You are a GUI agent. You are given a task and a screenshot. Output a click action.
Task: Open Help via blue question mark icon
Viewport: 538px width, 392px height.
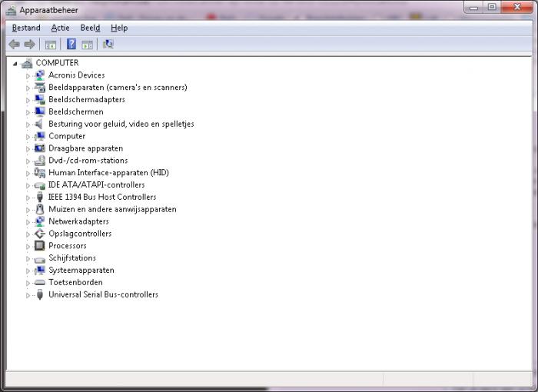(x=71, y=44)
